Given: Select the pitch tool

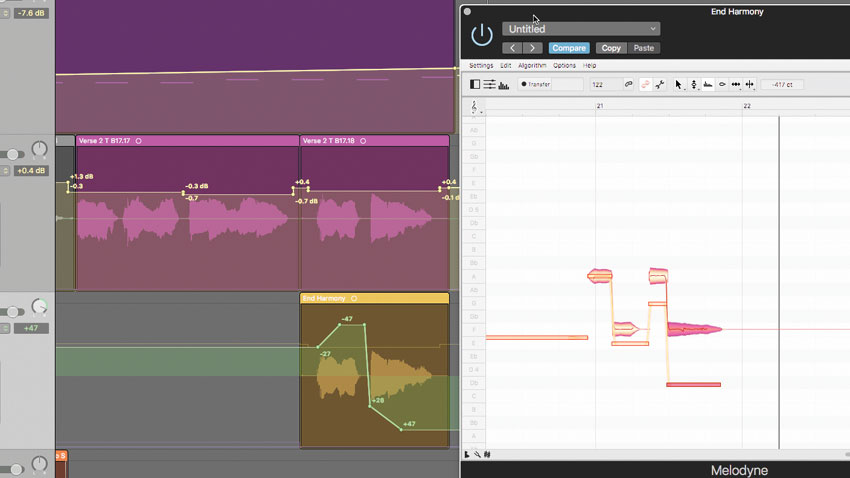Looking at the screenshot, I should point(693,85).
